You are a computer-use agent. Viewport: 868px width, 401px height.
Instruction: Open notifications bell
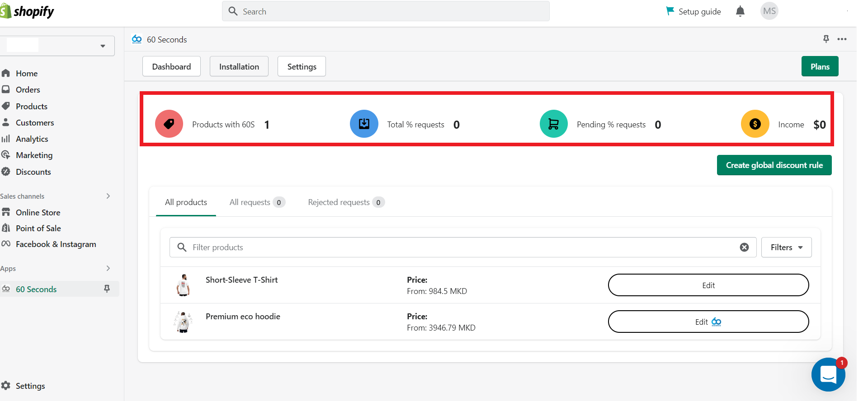click(740, 11)
